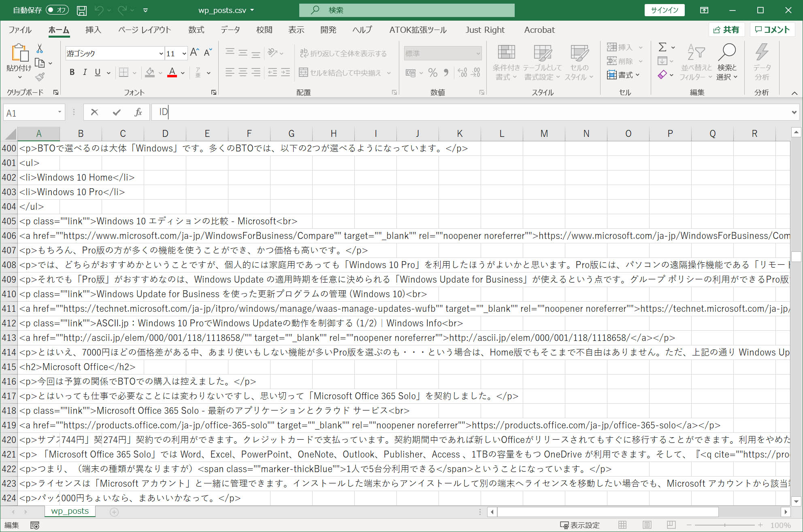The width and height of the screenshot is (803, 532).
Task: Click the Decrease Decimal icon
Action: (x=476, y=73)
